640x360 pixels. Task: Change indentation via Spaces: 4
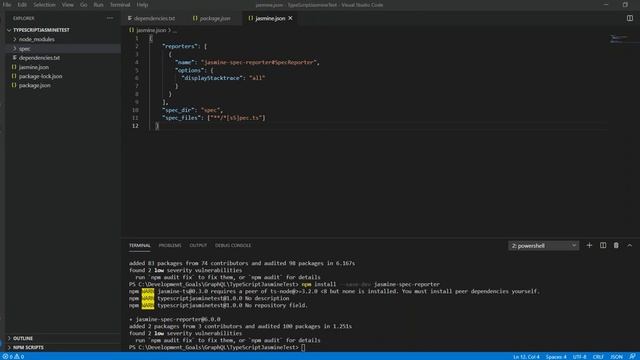[556, 357]
